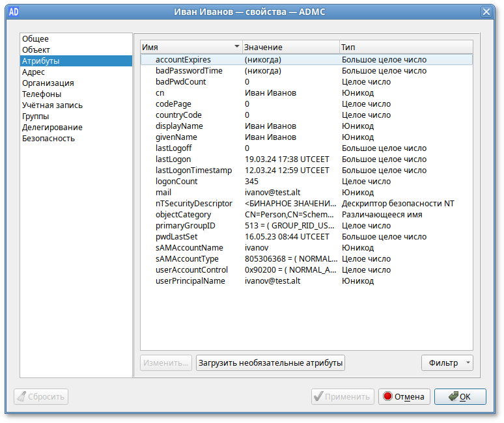Select the lastLogon attribute row
Viewport: 504px width, 423px height.
(173, 159)
